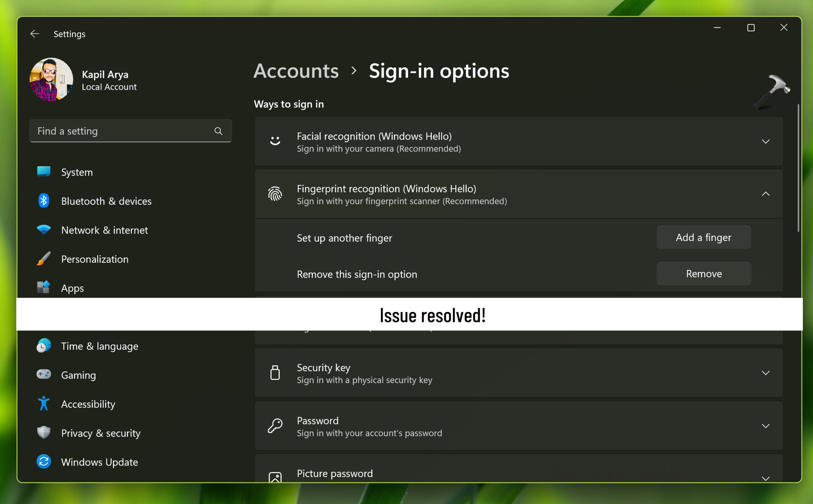The image size is (813, 504).
Task: Open System settings category
Action: pyautogui.click(x=77, y=172)
